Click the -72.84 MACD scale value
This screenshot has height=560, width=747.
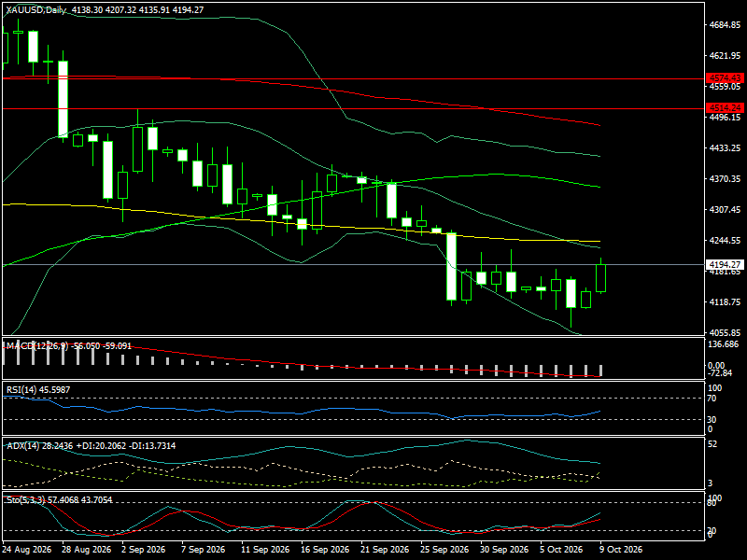[720, 373]
